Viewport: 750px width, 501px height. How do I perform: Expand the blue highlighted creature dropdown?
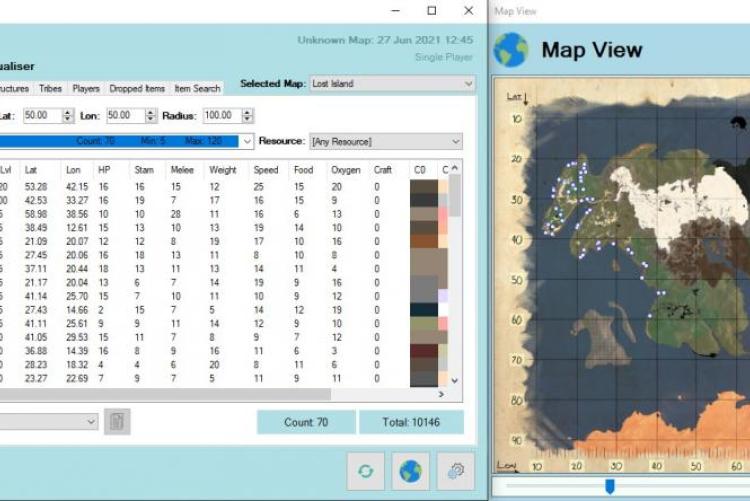pyautogui.click(x=247, y=142)
